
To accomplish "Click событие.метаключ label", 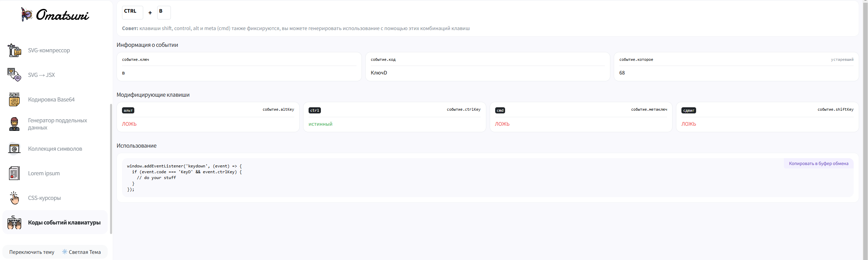I will [x=649, y=109].
